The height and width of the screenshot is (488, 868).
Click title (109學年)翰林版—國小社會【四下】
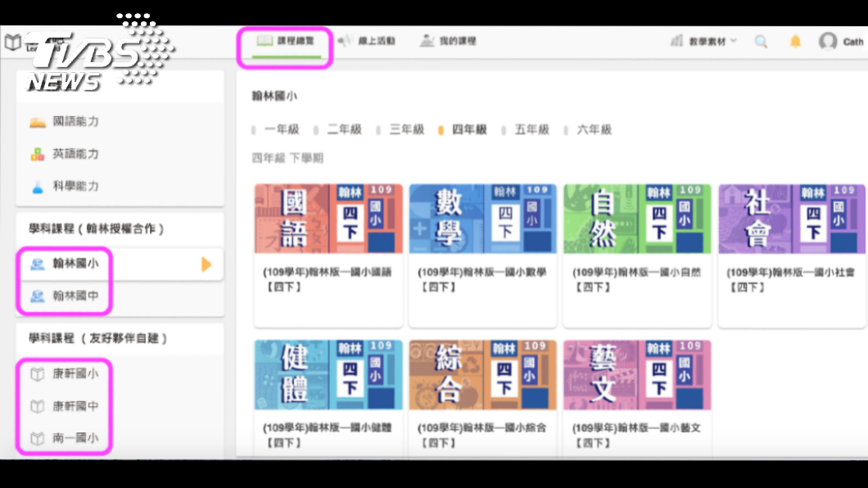click(790, 279)
